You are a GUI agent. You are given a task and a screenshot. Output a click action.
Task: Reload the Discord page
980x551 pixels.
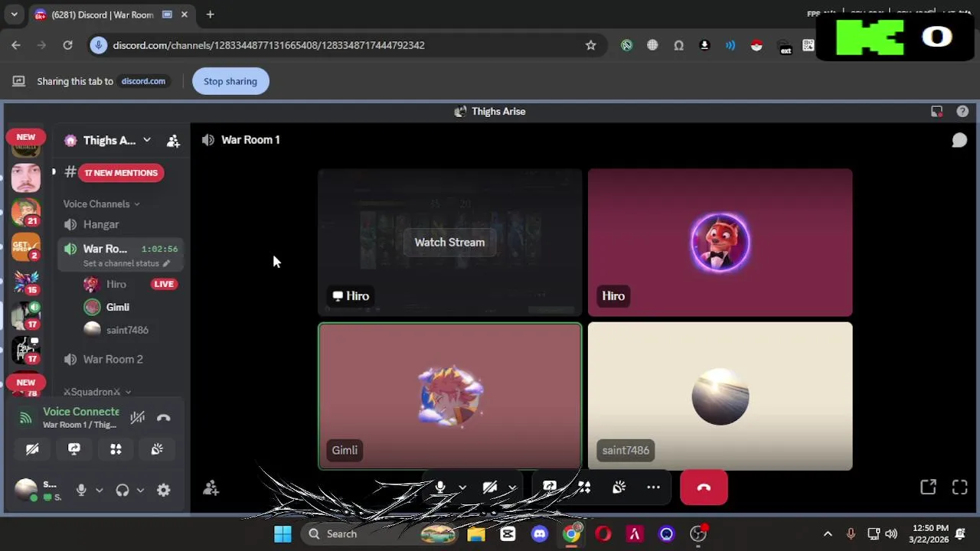(67, 45)
